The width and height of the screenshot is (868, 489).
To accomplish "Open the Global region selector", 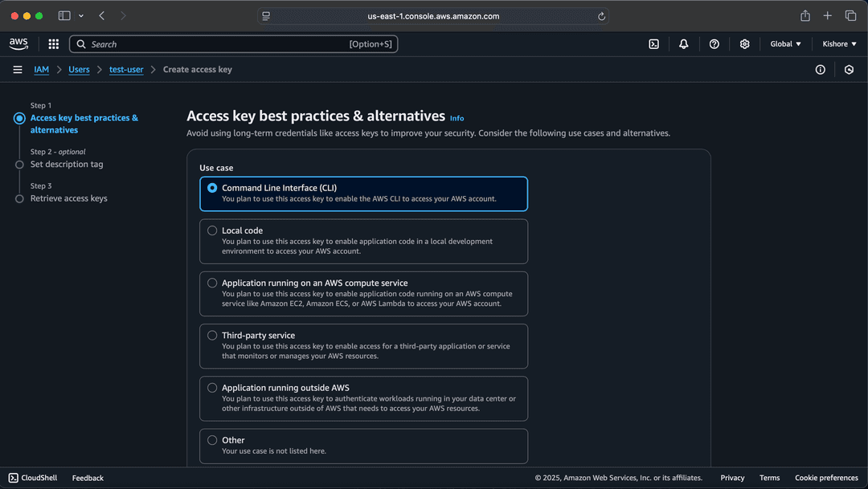I will [x=784, y=44].
